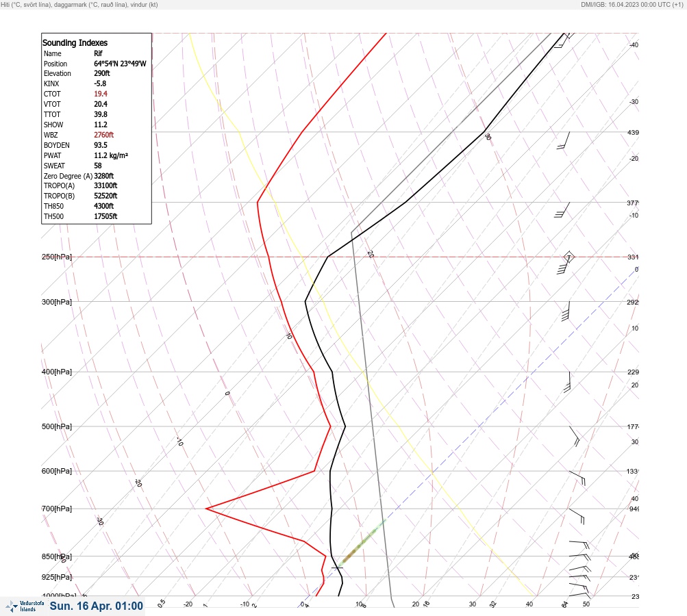Select the SWEAT value 58

click(x=98, y=166)
